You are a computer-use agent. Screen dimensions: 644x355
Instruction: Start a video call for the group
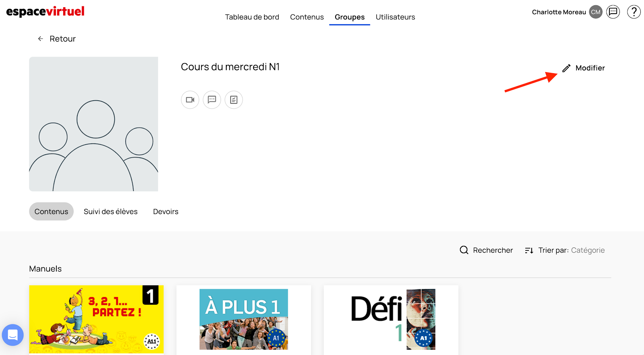pos(190,100)
